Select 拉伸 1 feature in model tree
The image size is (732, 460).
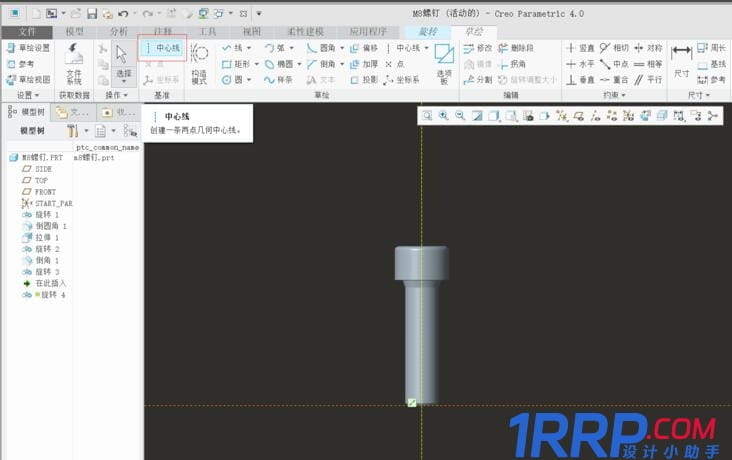coord(47,238)
